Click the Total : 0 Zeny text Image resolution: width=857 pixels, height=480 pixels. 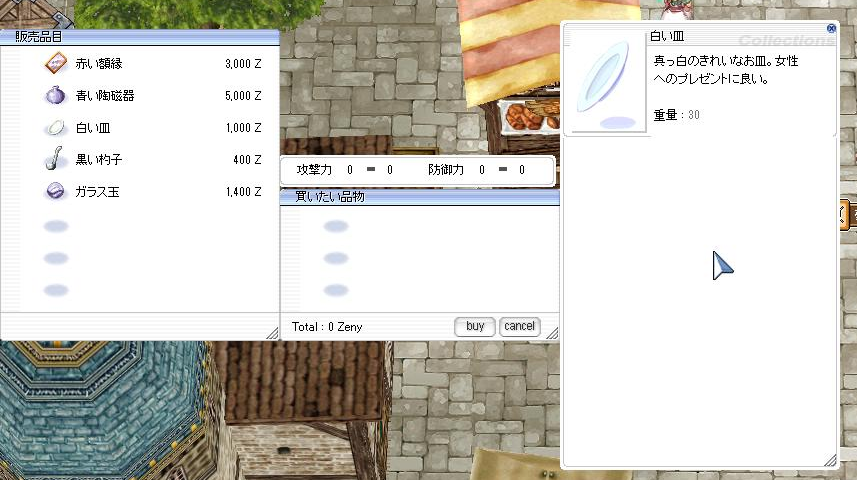coord(327,327)
